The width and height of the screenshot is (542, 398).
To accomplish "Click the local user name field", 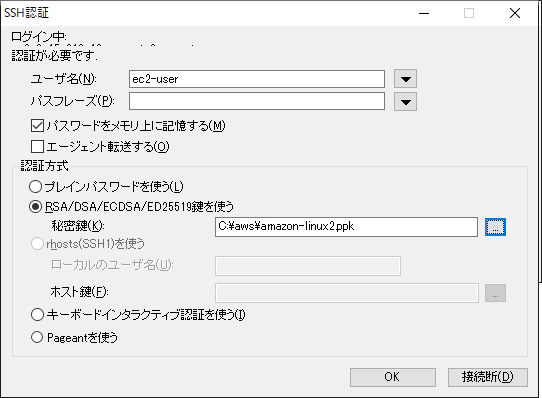I will [308, 266].
